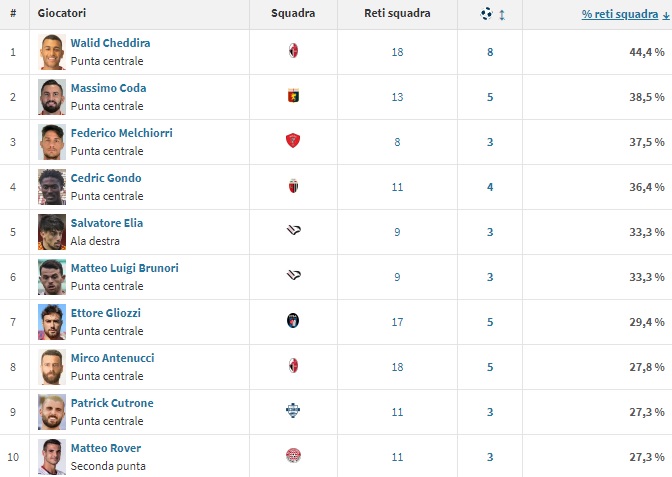Image resolution: width=672 pixels, height=477 pixels.
Task: Open Matteo Luigi Brunori's player page
Action: coord(124,268)
